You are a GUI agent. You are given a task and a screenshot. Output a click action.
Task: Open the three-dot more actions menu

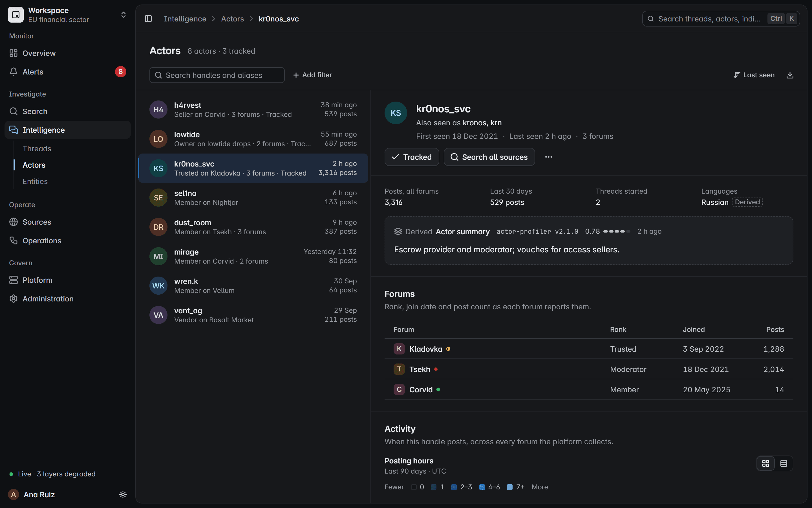(x=549, y=157)
